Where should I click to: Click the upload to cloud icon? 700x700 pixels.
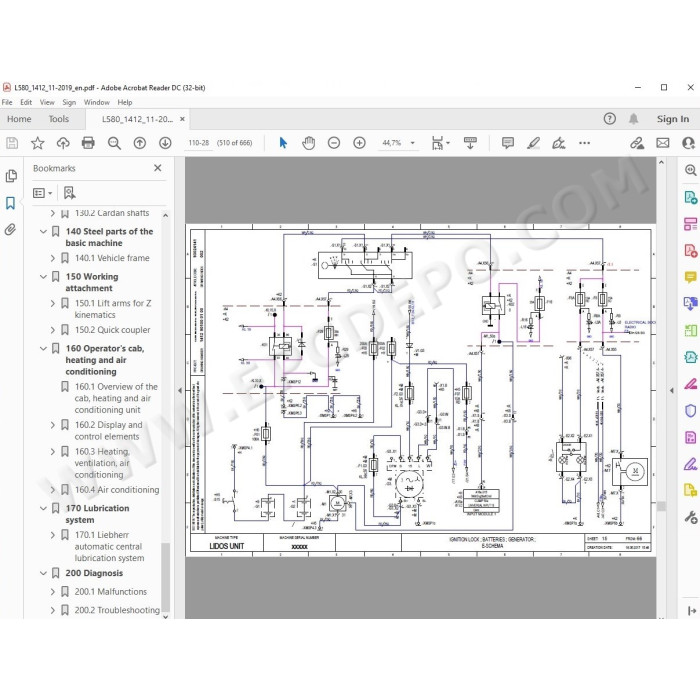(x=63, y=143)
